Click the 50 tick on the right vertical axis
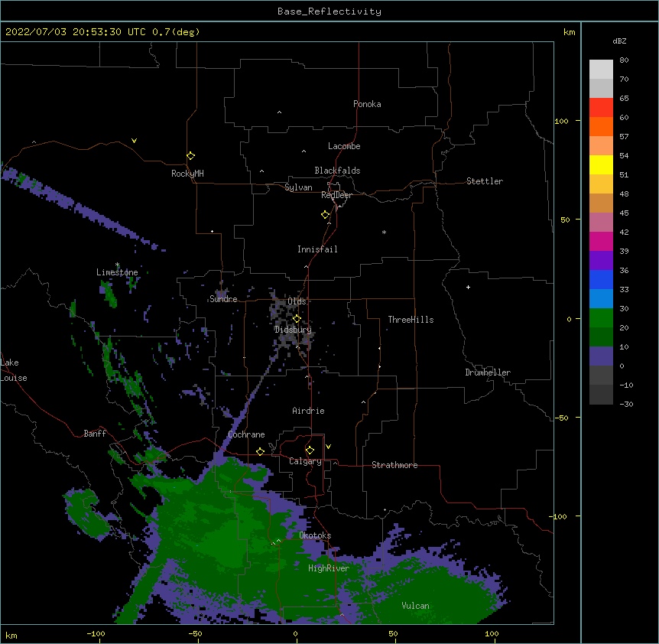This screenshot has width=659, height=644. 565,220
